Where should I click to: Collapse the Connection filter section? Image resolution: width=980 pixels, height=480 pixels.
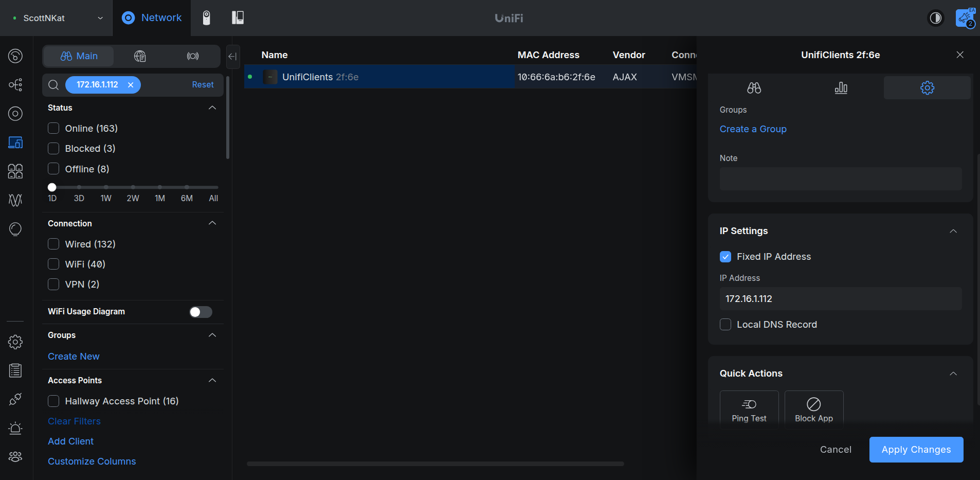[x=212, y=223]
